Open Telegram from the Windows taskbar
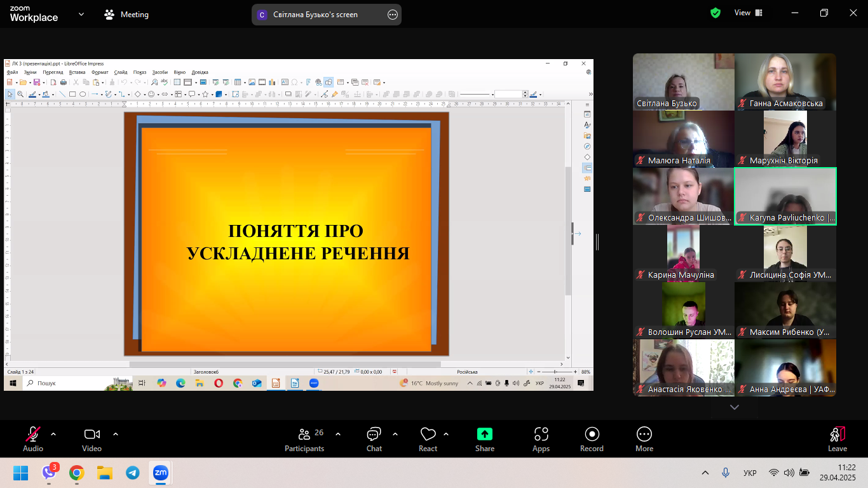The height and width of the screenshot is (488, 868). click(132, 473)
